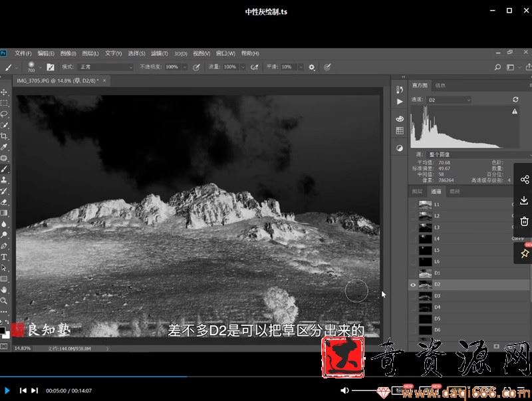Screen dimensions: 532x401
Task: Select the Lasso tool
Action: tap(4, 114)
